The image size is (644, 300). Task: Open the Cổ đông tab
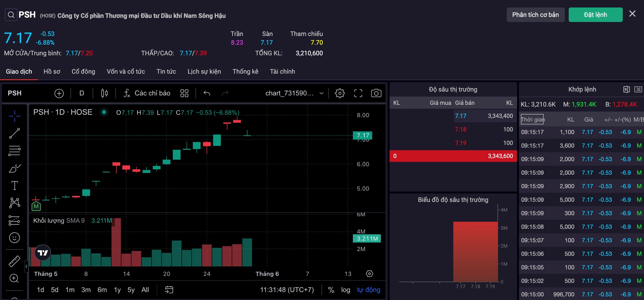click(83, 72)
